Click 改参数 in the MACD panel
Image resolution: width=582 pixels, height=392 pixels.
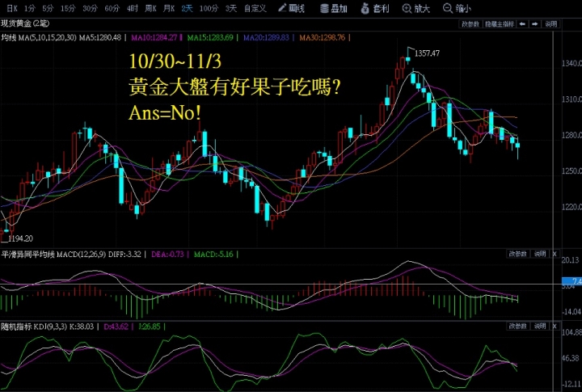pos(517,253)
